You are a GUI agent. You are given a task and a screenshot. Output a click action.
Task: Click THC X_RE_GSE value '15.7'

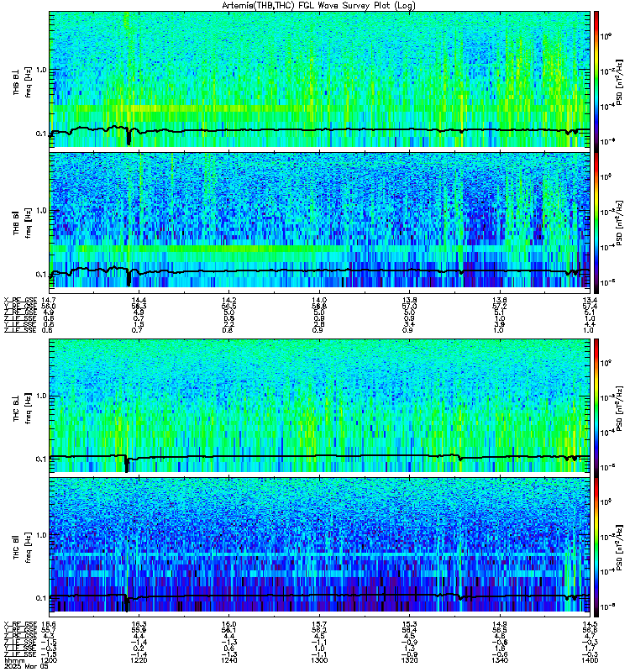(x=319, y=624)
